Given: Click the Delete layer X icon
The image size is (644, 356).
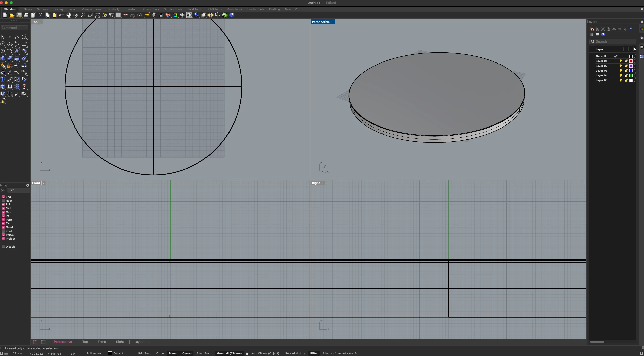Looking at the screenshot, I should [x=603, y=29].
